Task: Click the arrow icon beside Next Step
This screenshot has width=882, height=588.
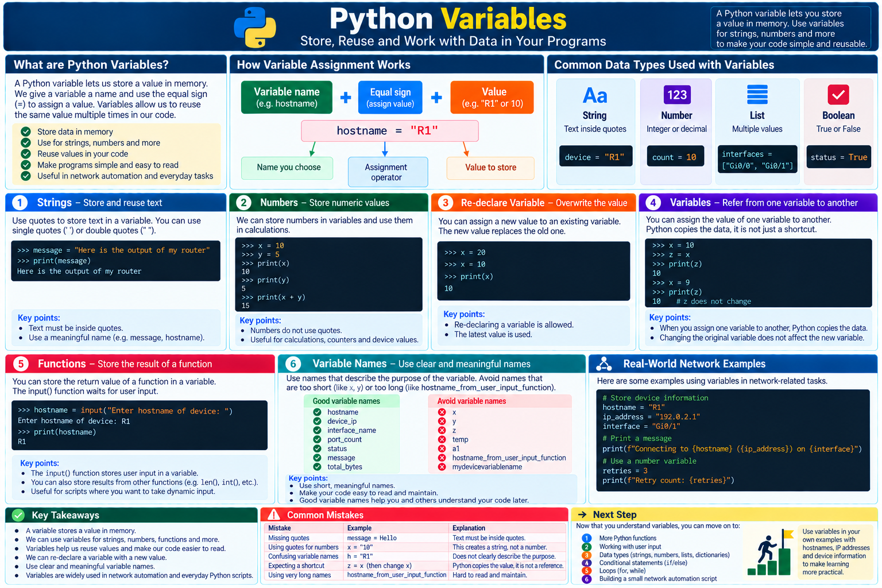Action: [x=582, y=514]
